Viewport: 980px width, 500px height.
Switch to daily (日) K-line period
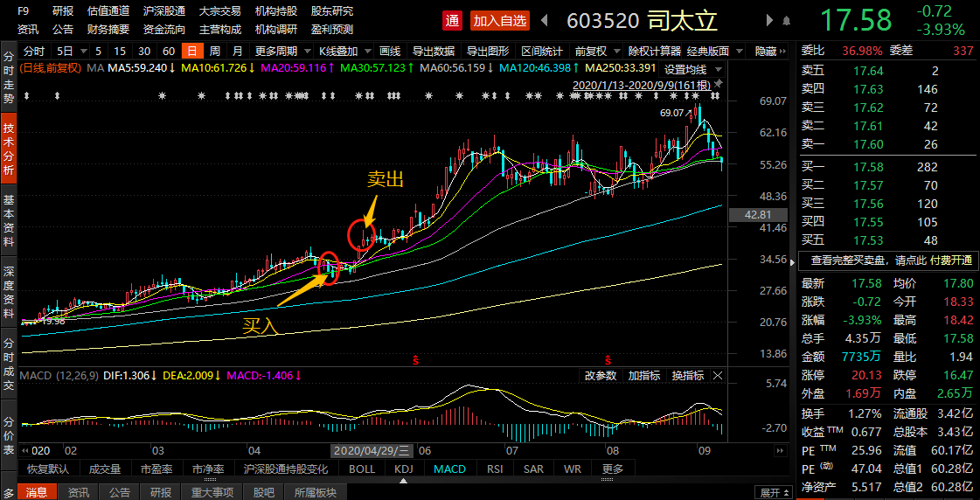click(x=191, y=52)
